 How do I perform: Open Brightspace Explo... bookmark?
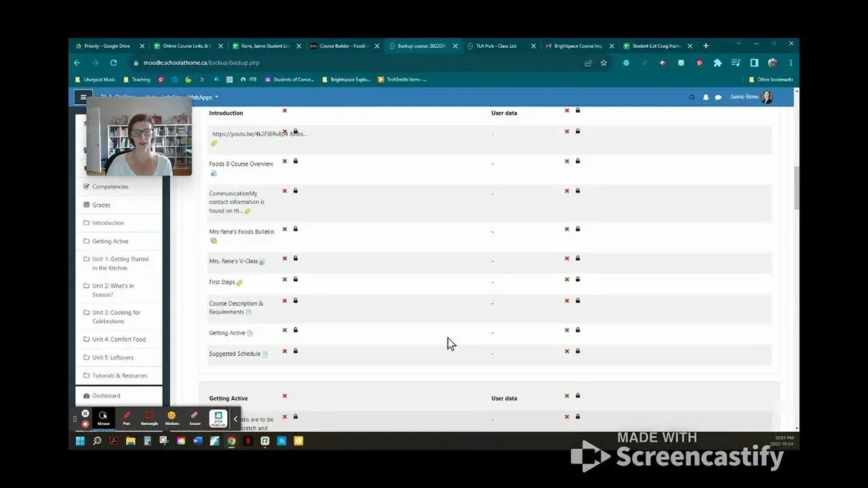coord(347,80)
